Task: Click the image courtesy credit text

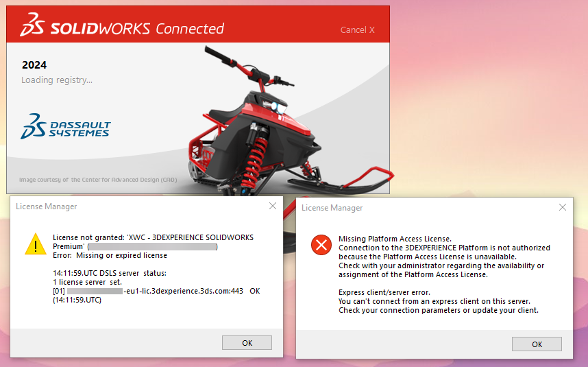Action: tap(98, 180)
